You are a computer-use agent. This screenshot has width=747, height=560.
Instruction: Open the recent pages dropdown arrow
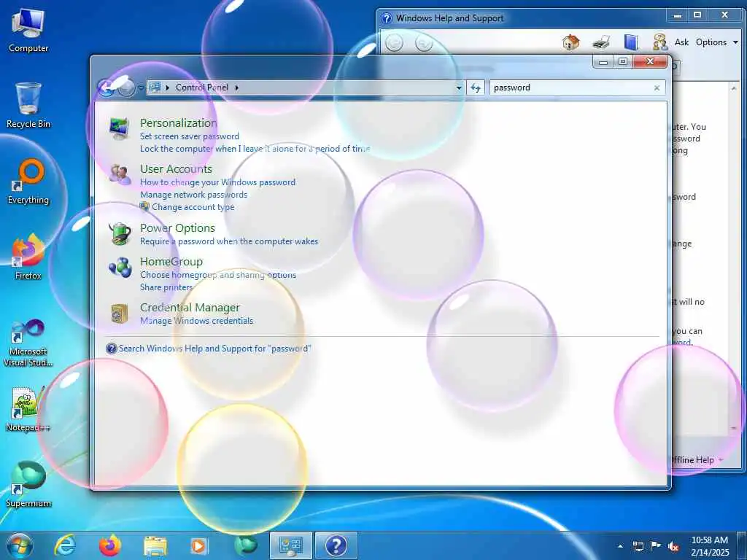(141, 87)
